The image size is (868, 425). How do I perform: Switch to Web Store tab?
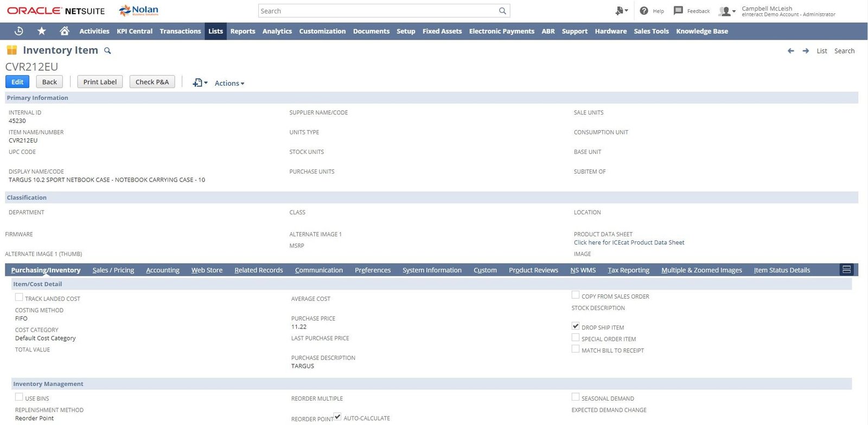(x=207, y=270)
